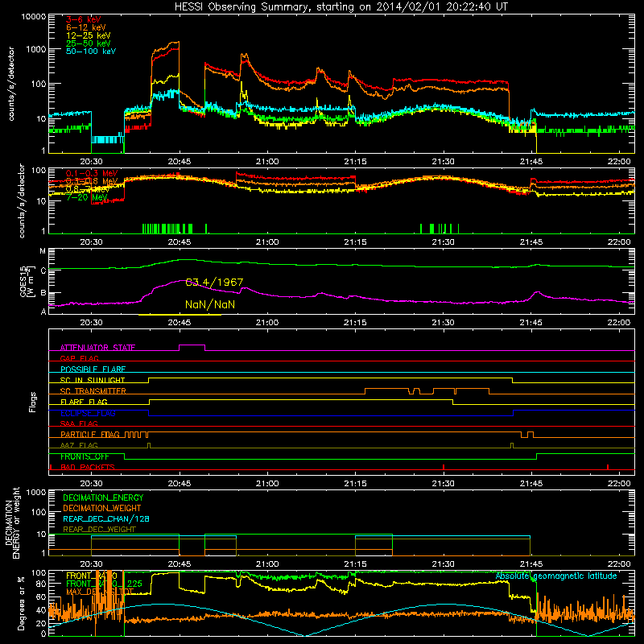
Task: Click the NaN/NaN annotation in GOES panel
Action: [210, 305]
